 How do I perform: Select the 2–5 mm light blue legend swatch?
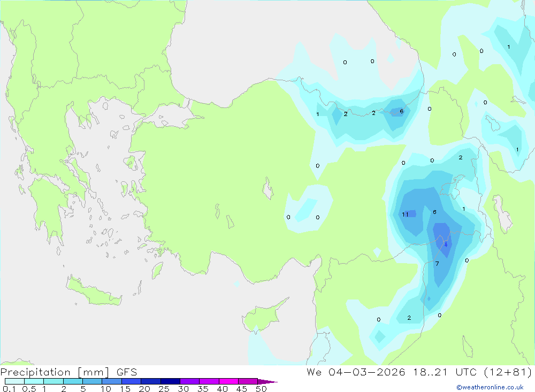[x=73, y=381]
